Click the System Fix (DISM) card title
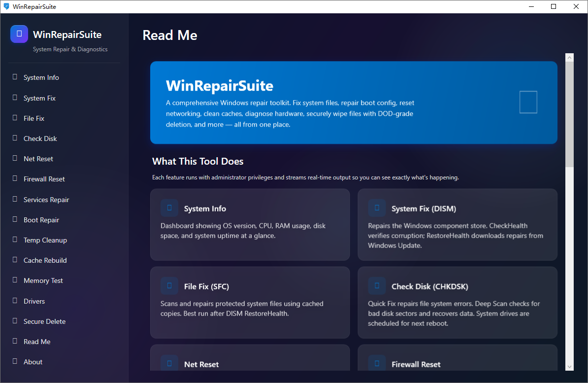Image resolution: width=588 pixels, height=383 pixels. click(x=424, y=209)
